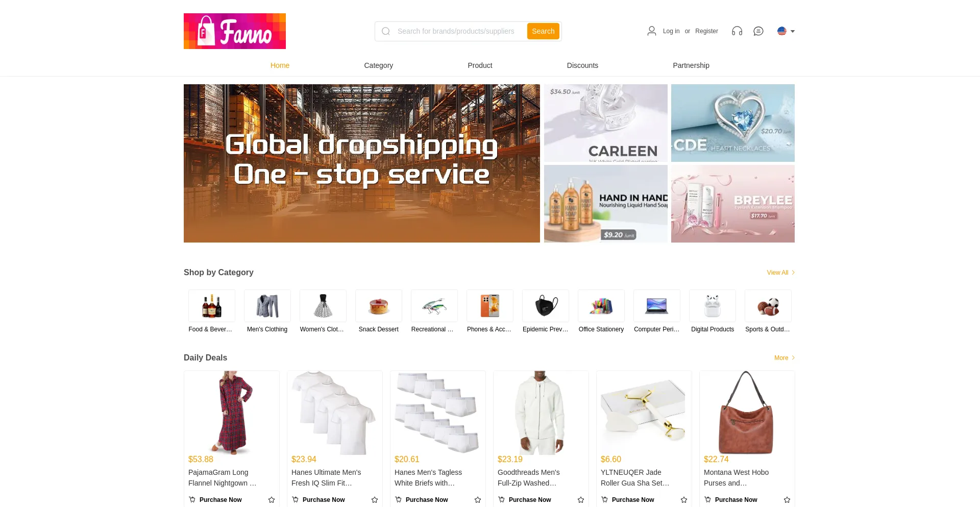
Task: Expand View All categories chevron
Action: 793,273
